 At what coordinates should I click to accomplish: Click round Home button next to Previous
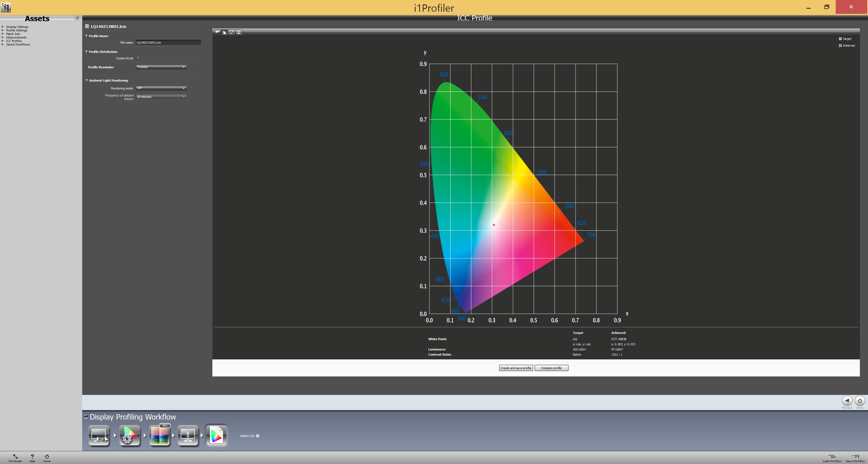click(x=860, y=401)
